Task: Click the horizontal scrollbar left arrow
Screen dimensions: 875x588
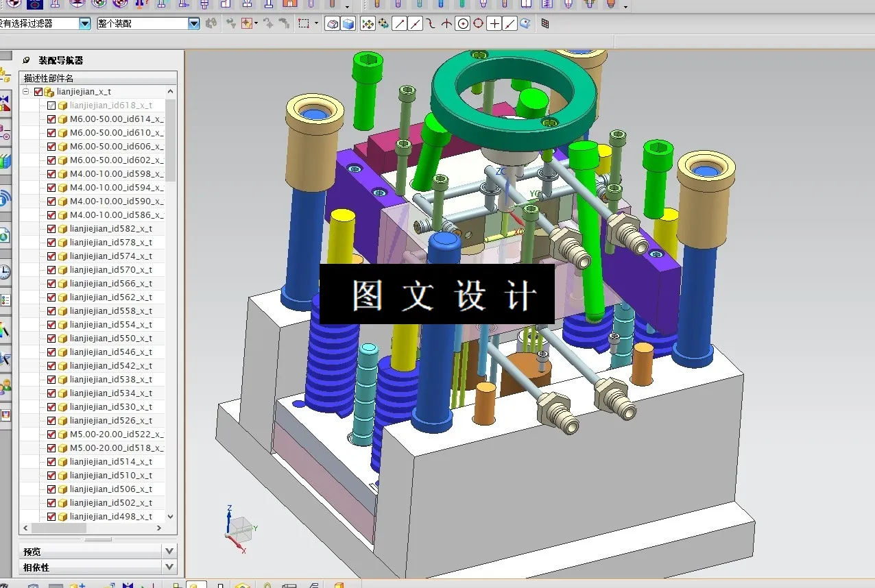Action: [25, 528]
